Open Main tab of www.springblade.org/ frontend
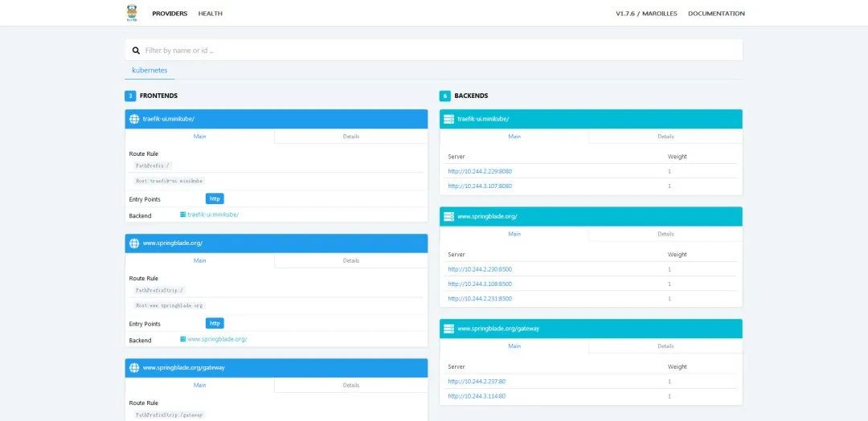This screenshot has height=421, width=868. pyautogui.click(x=200, y=260)
